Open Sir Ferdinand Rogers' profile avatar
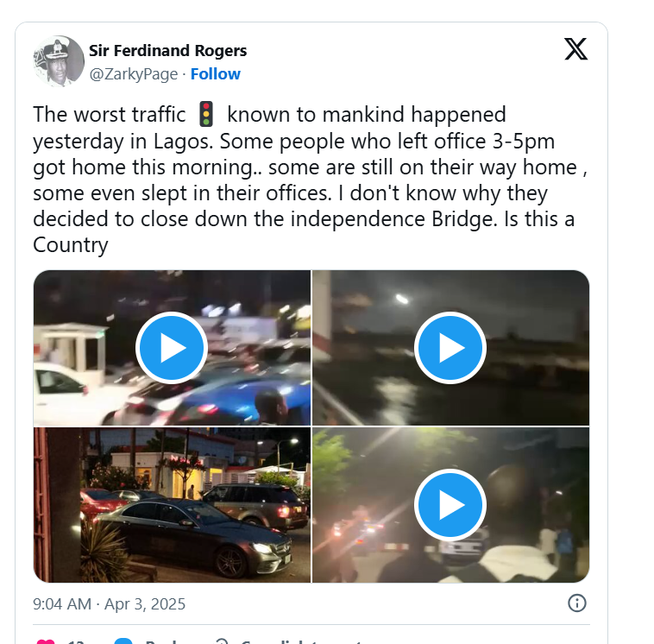The image size is (654, 644). pyautogui.click(x=59, y=61)
